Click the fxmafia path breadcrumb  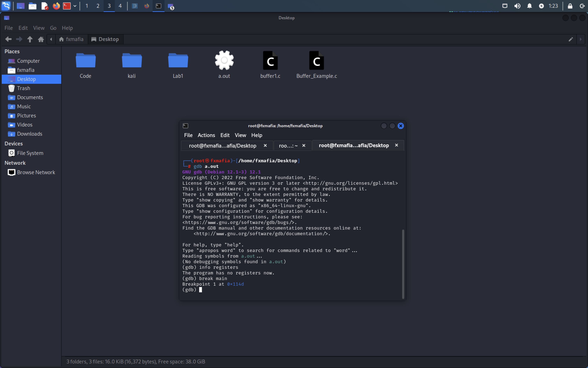coord(71,39)
